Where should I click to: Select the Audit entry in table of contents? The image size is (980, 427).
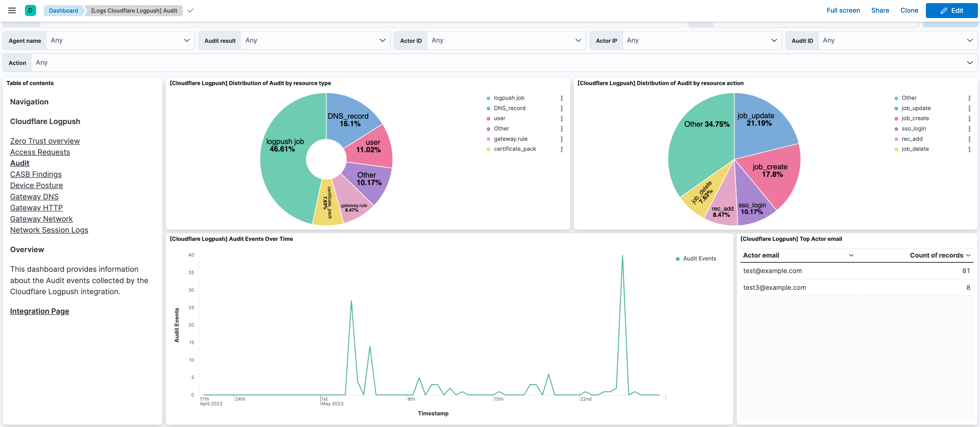point(19,163)
